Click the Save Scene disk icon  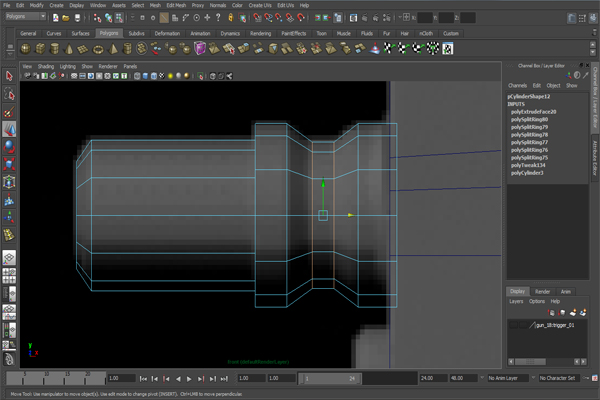pyautogui.click(x=77, y=18)
